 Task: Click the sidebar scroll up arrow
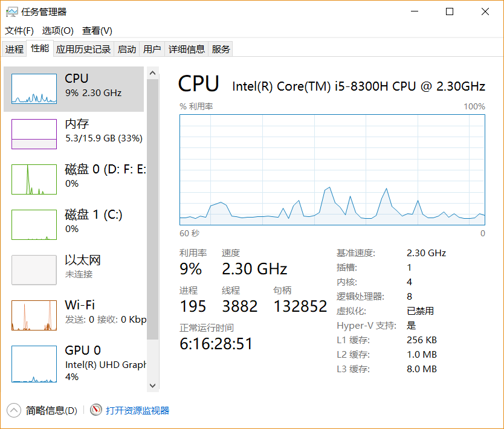(153, 73)
